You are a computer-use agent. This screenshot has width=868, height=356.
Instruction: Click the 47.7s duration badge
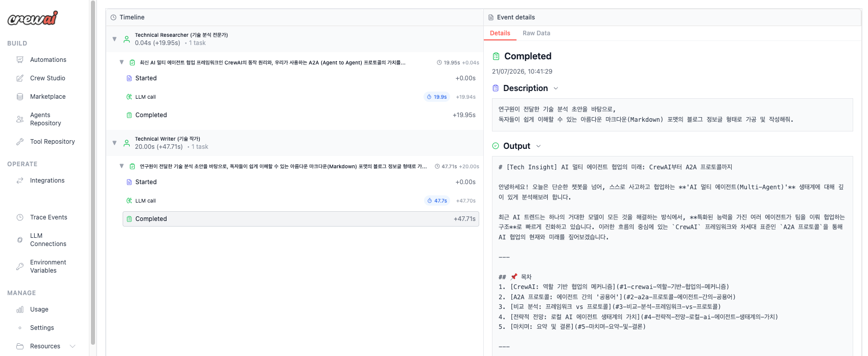tap(437, 201)
